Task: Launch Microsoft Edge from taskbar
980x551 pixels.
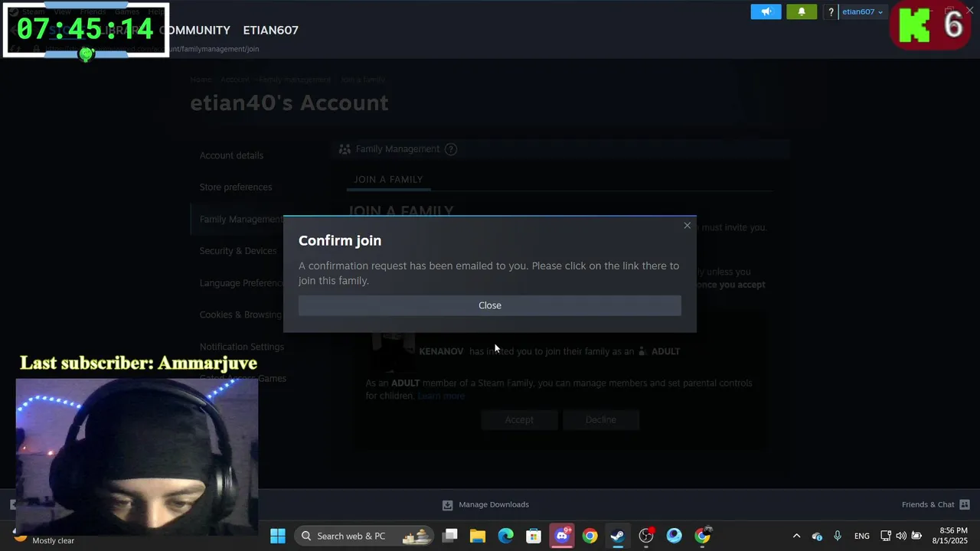Action: pyautogui.click(x=506, y=536)
